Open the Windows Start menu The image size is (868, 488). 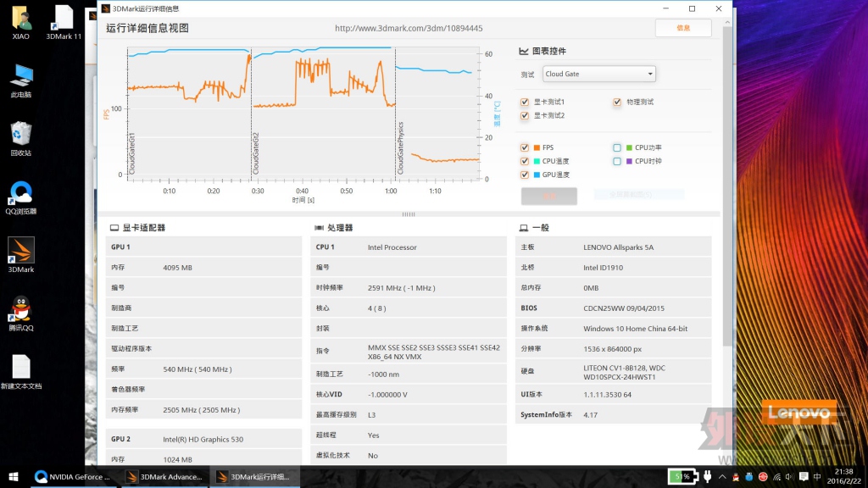pos(14,476)
